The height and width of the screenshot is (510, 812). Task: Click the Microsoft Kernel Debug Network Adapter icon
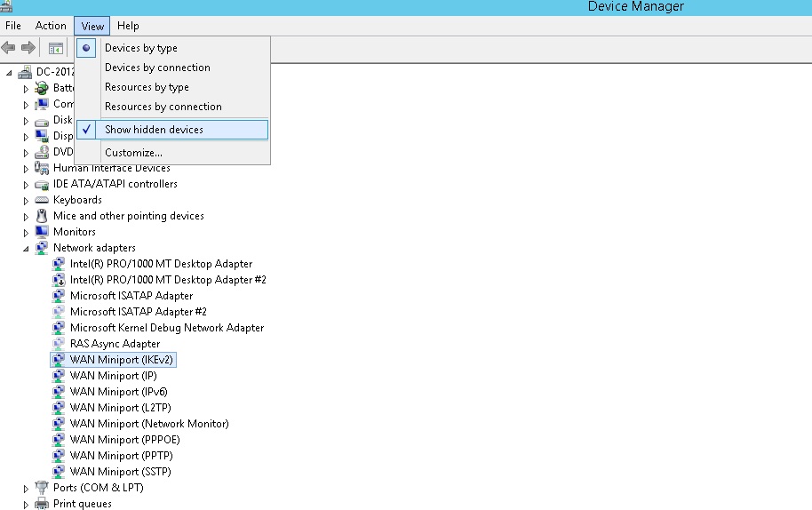(59, 328)
